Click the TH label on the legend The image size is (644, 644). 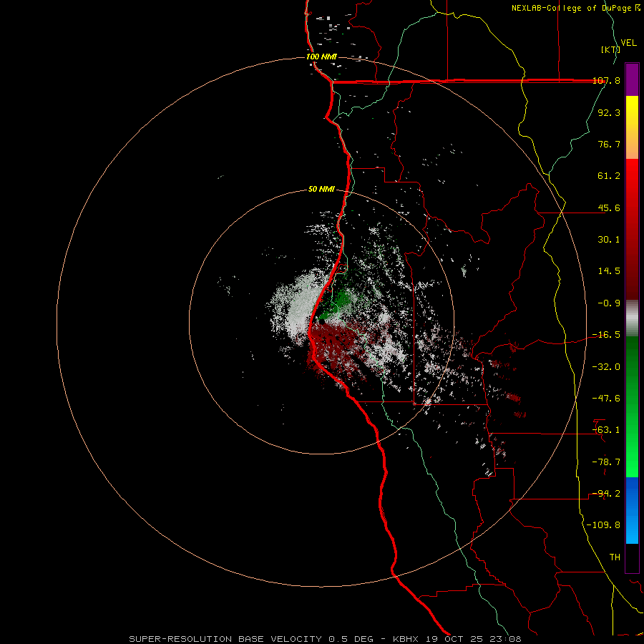pos(615,557)
